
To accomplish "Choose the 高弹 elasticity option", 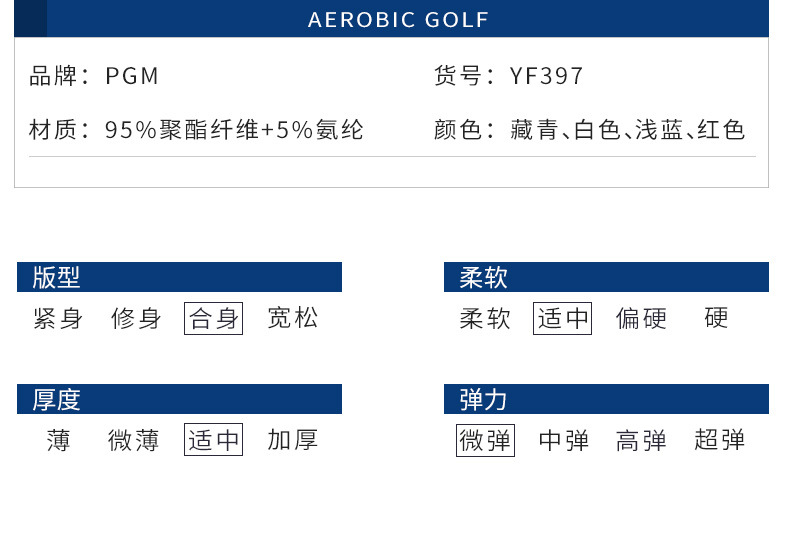I will point(641,440).
